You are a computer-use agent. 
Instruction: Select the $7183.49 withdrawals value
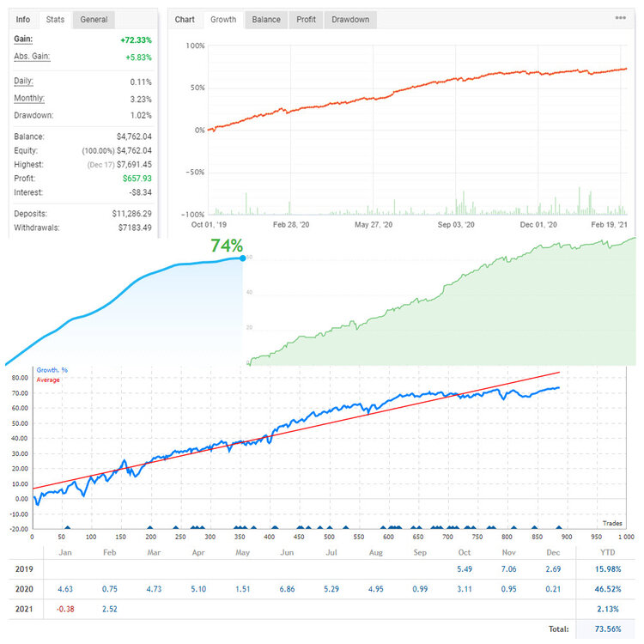(x=135, y=228)
